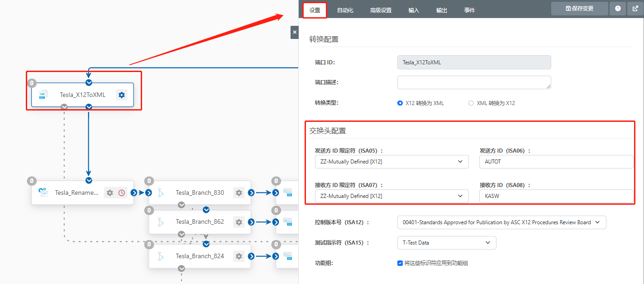Select XML 转换为 X12 radio option
The image size is (644, 284).
(471, 103)
